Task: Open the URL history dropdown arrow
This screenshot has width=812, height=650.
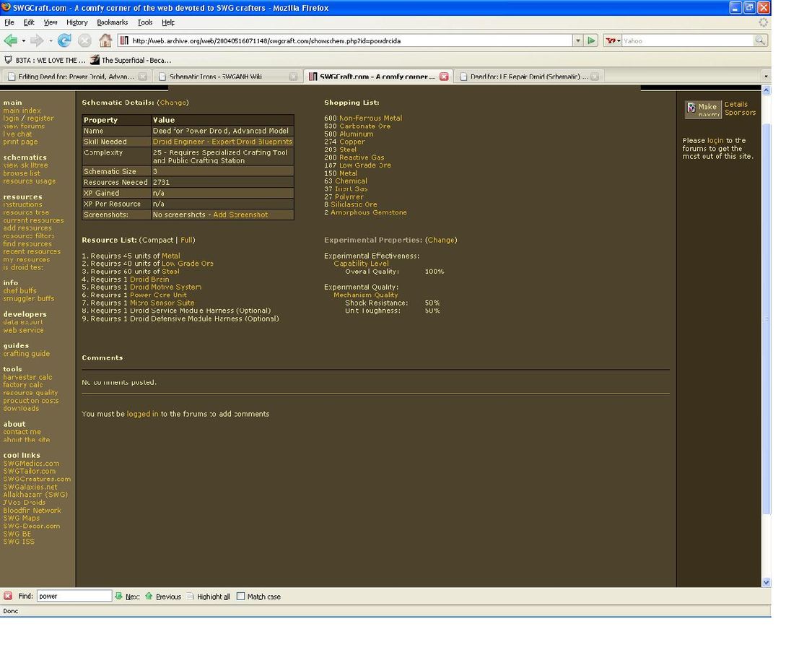Action: [x=577, y=40]
